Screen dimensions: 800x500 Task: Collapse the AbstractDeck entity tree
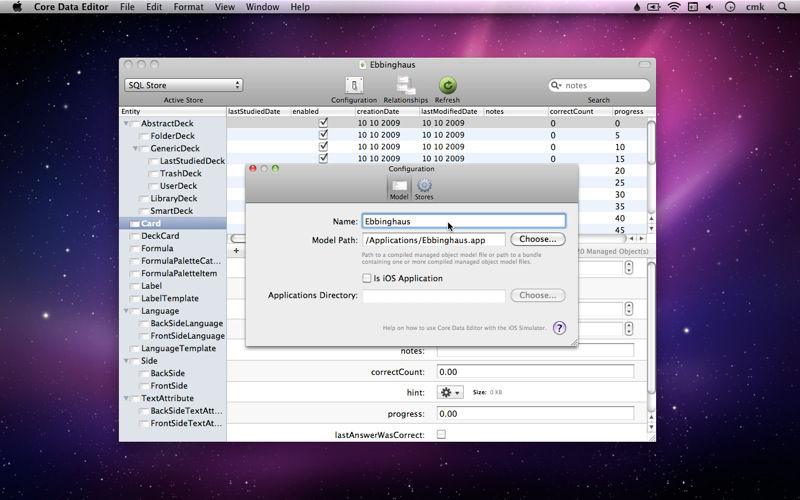pos(126,123)
